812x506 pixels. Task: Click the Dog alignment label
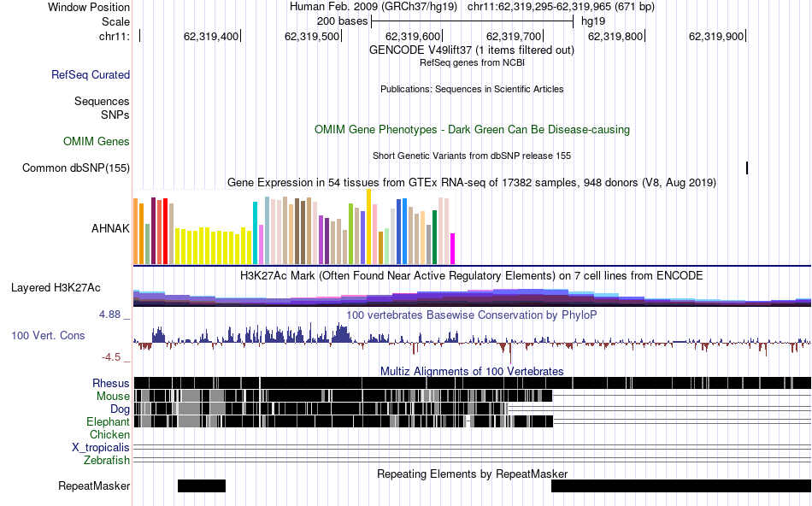[x=120, y=409]
